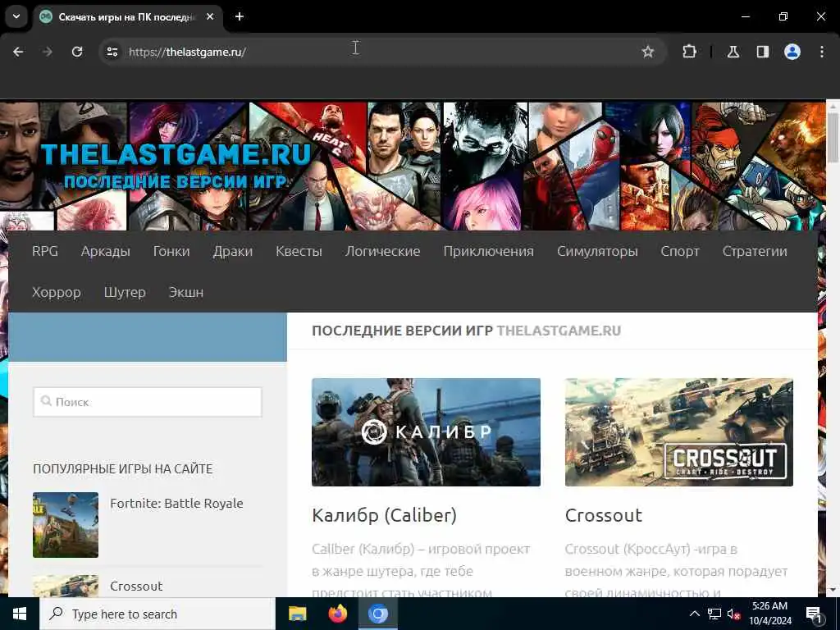
Task: Open the Шутер category
Action: click(125, 293)
